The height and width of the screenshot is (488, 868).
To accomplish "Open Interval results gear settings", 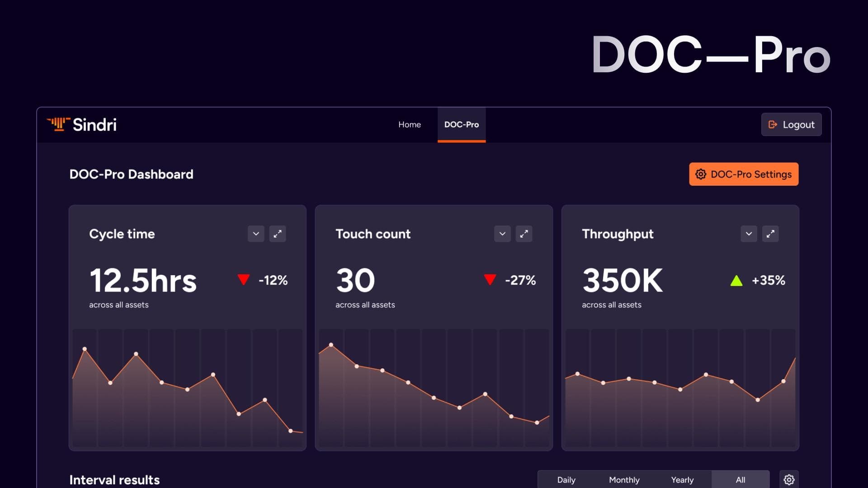I will click(x=789, y=479).
